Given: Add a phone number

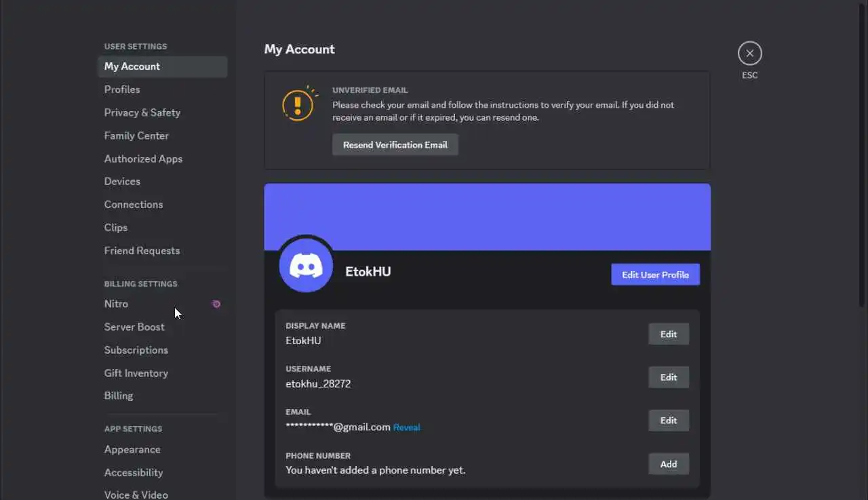Looking at the screenshot, I should click(x=669, y=464).
